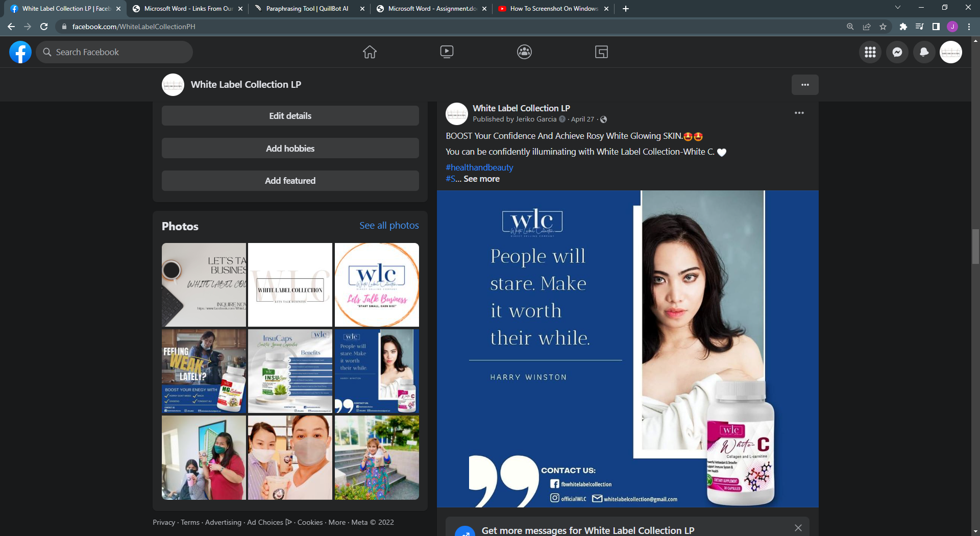Open the Privacy footer link
Viewport: 980px width, 536px height.
pyautogui.click(x=164, y=522)
